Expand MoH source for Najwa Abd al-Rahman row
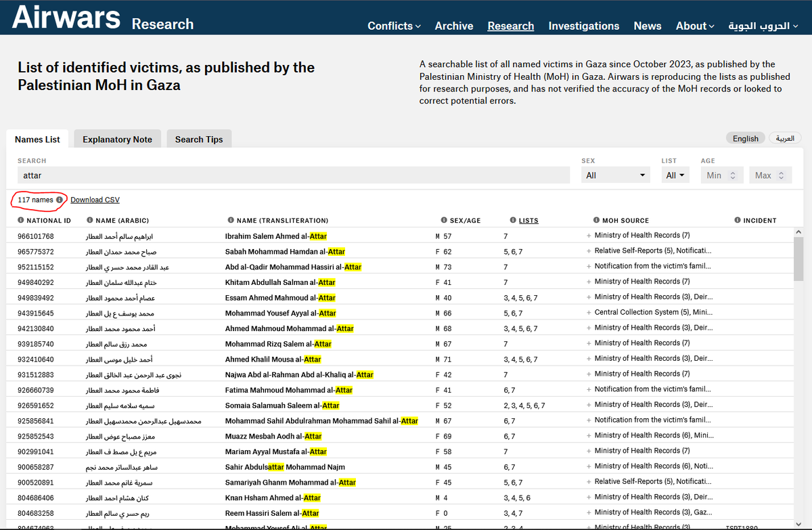 click(589, 374)
